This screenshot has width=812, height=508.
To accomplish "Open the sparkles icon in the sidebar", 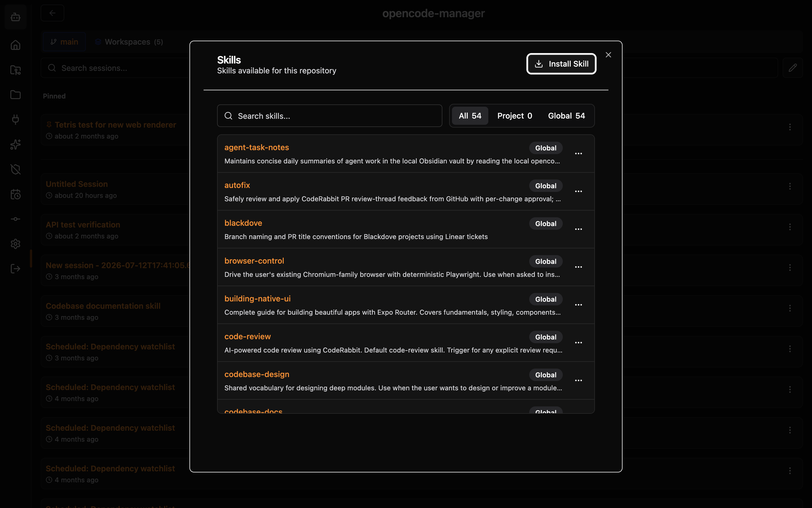I will tap(16, 144).
